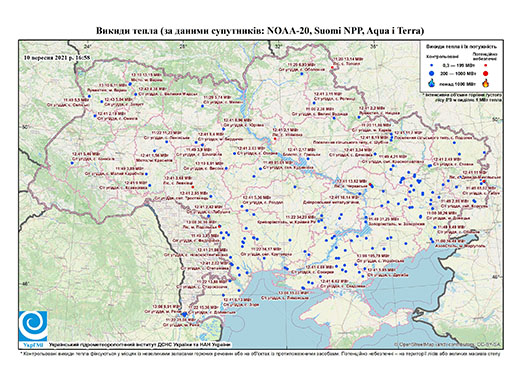Click the blue marker under 6.93 MW label
Viewport: 520px width, 368px height.
302,74
